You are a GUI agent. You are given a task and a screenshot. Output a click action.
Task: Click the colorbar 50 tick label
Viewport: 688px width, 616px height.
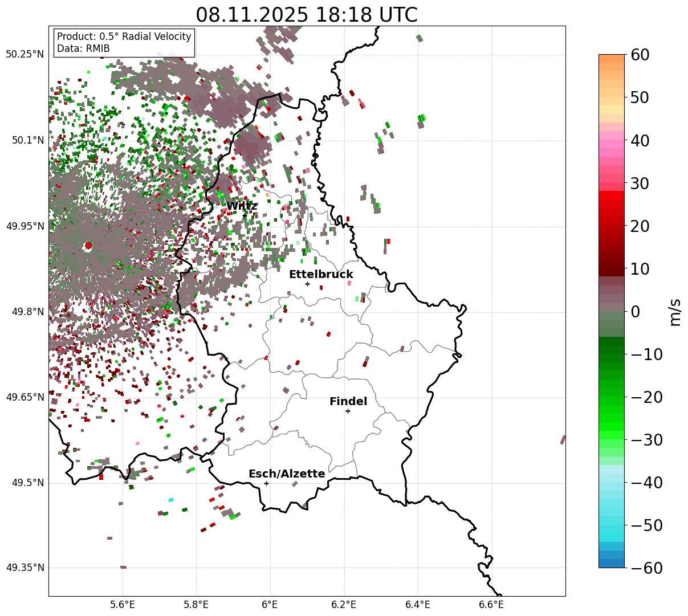pyautogui.click(x=639, y=97)
